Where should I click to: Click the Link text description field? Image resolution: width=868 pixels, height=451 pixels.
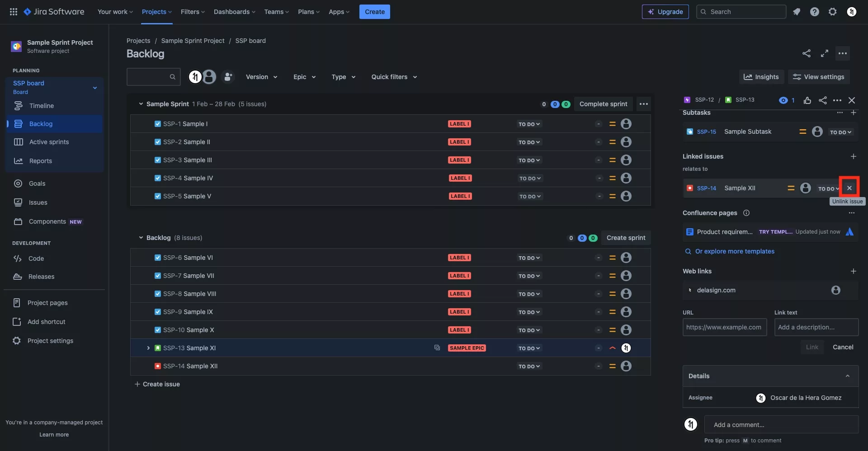pos(816,327)
